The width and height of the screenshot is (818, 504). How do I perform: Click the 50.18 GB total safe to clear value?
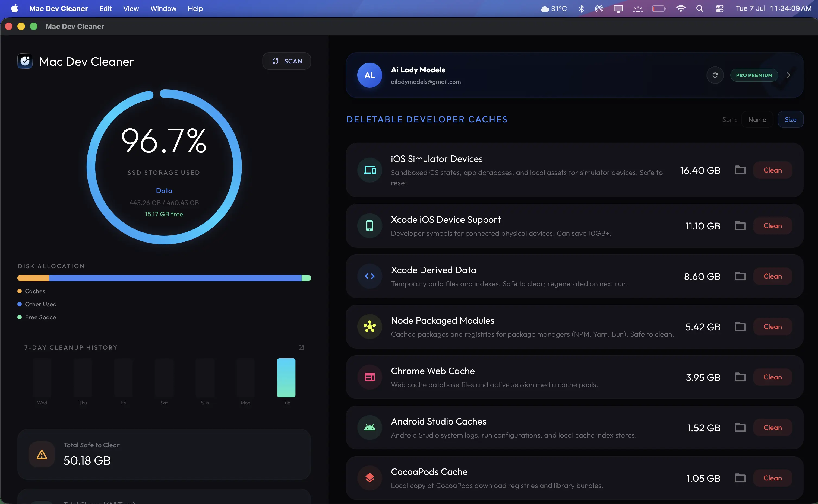[87, 460]
